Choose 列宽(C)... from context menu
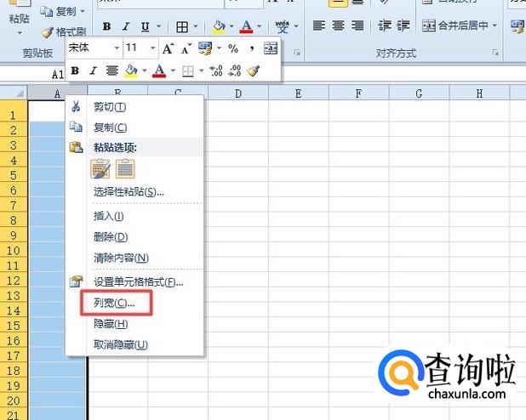Image resolution: width=526 pixels, height=420 pixels. tap(135, 304)
